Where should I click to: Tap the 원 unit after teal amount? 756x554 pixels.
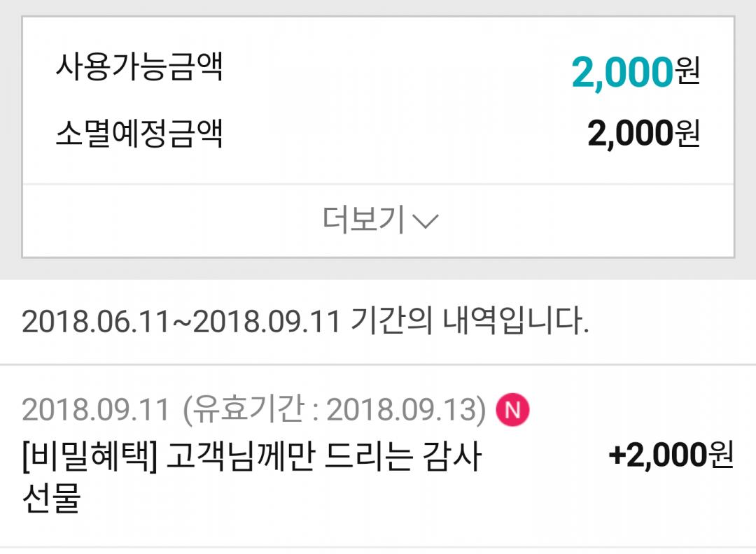point(687,72)
